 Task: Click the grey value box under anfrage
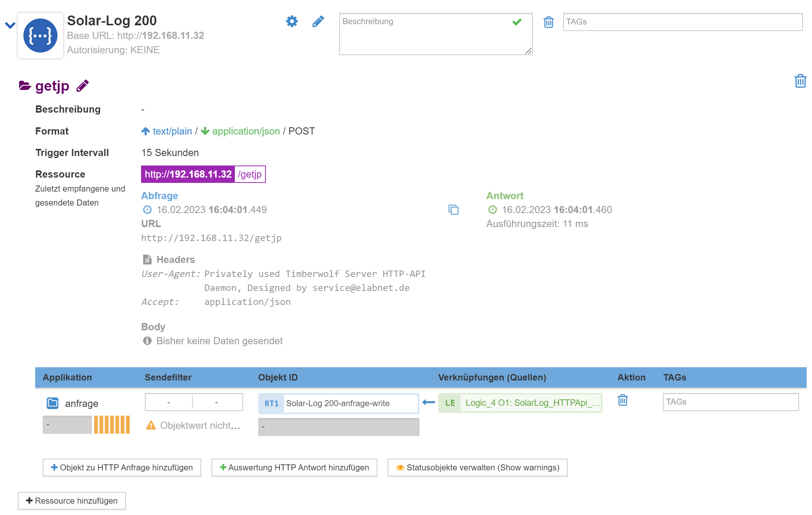click(67, 425)
